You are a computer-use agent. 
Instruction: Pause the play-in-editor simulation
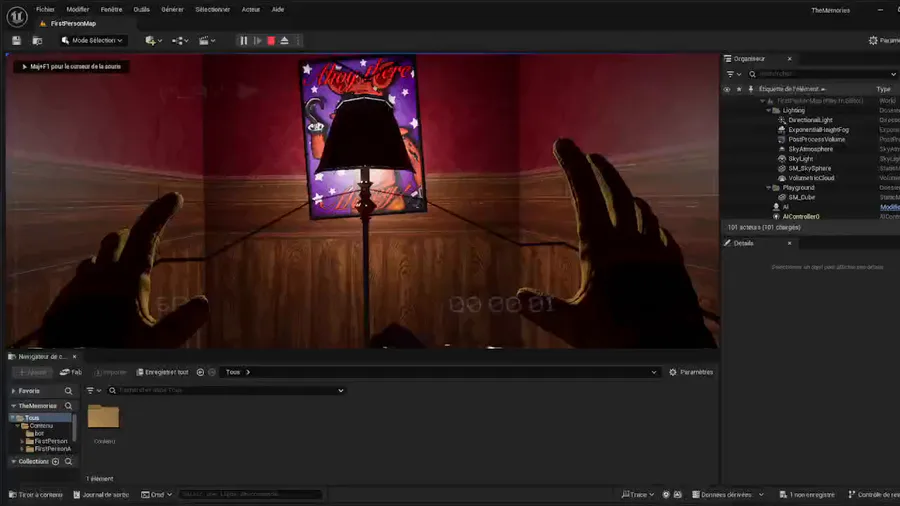tap(243, 41)
